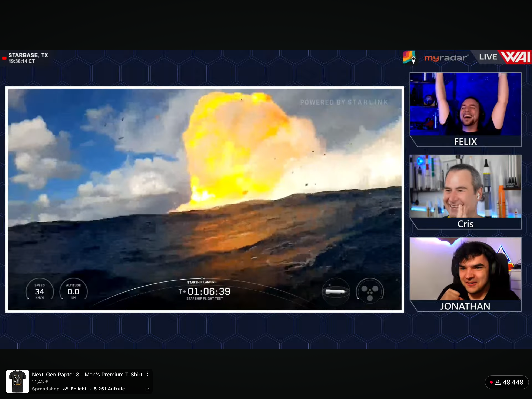
Task: Click the T+01:06:39 mission clock
Action: (x=205, y=292)
